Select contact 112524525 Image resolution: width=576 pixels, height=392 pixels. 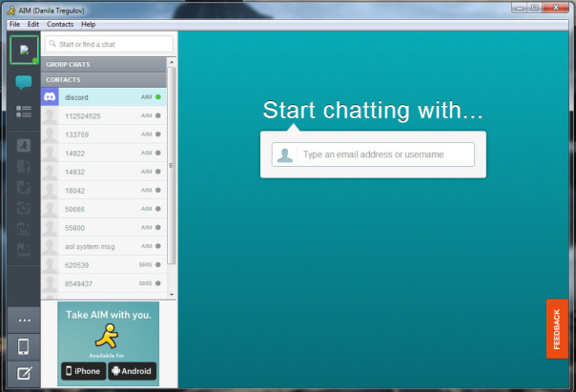pos(104,115)
